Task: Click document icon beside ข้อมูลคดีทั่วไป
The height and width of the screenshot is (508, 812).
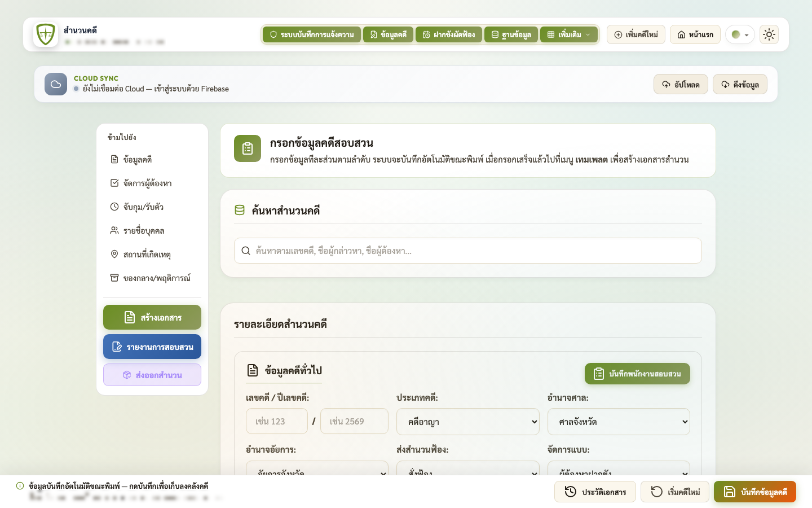Action: tap(253, 370)
